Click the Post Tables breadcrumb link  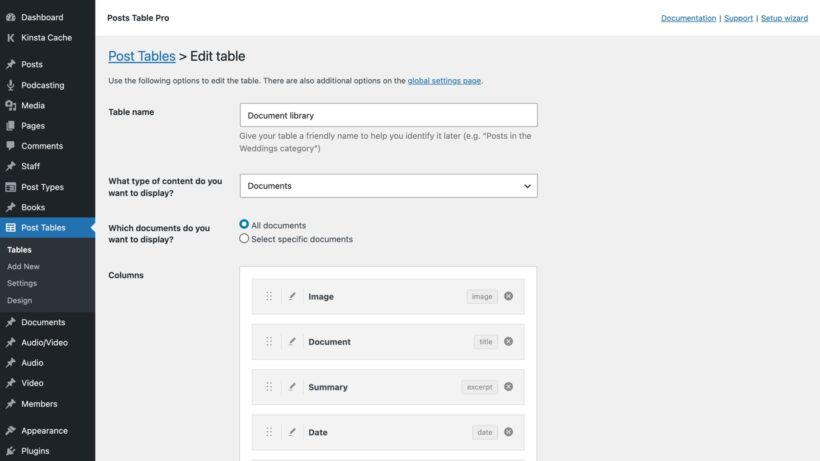coord(142,56)
